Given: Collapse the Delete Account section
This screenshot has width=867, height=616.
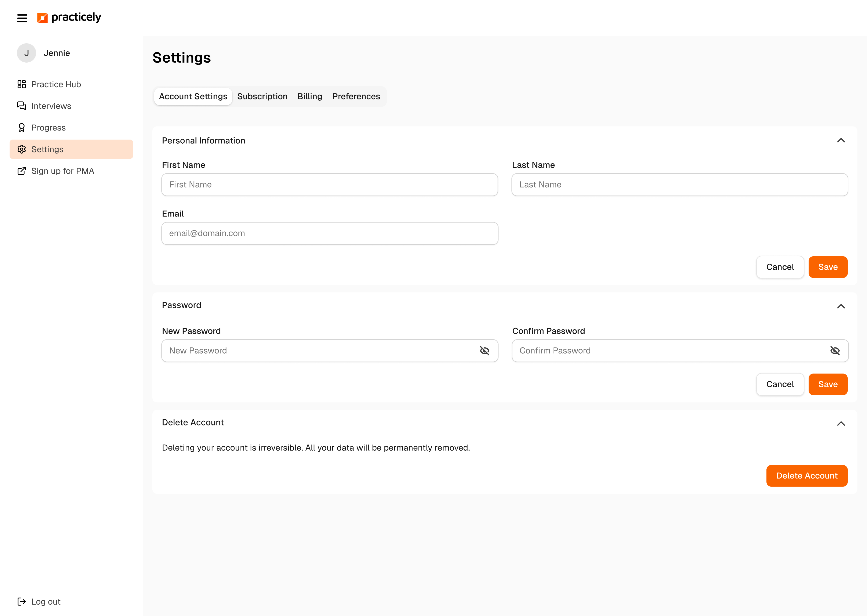Looking at the screenshot, I should (x=841, y=424).
